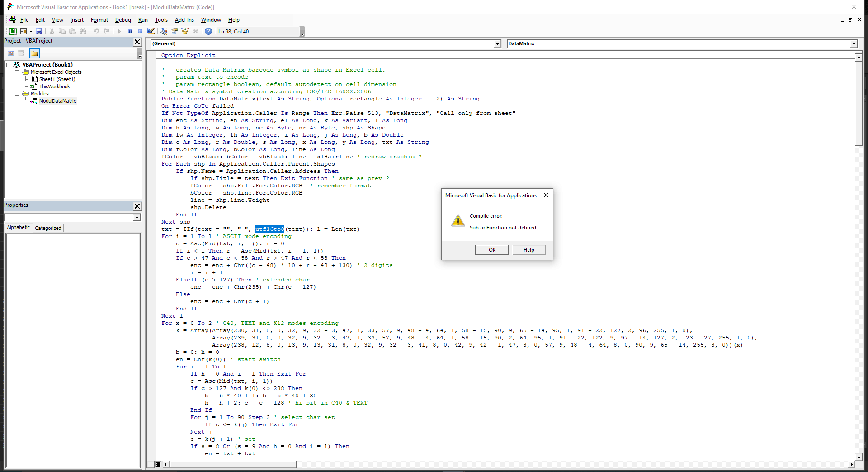Save the project with the floppy disk icon

[x=39, y=31]
